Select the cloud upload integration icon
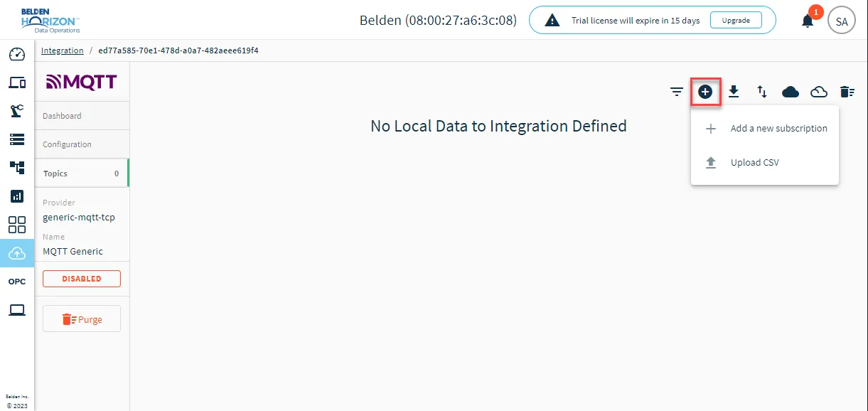868x411 pixels. (17, 253)
